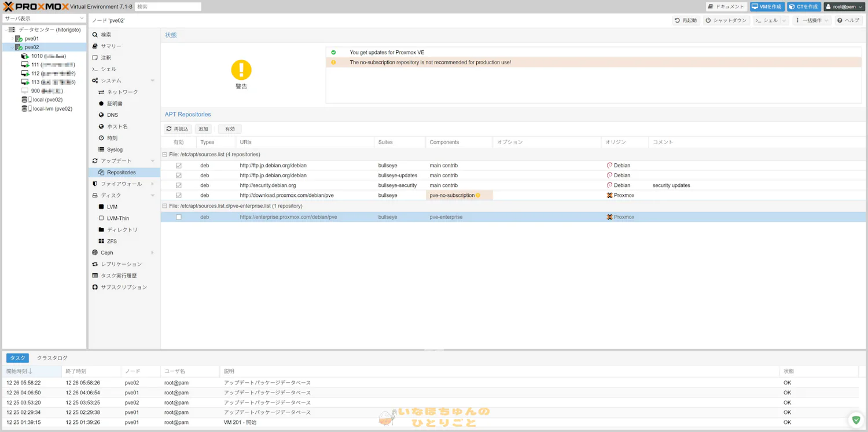This screenshot has height=432, width=868.
Task: Click the Ceph icon
Action: point(95,252)
